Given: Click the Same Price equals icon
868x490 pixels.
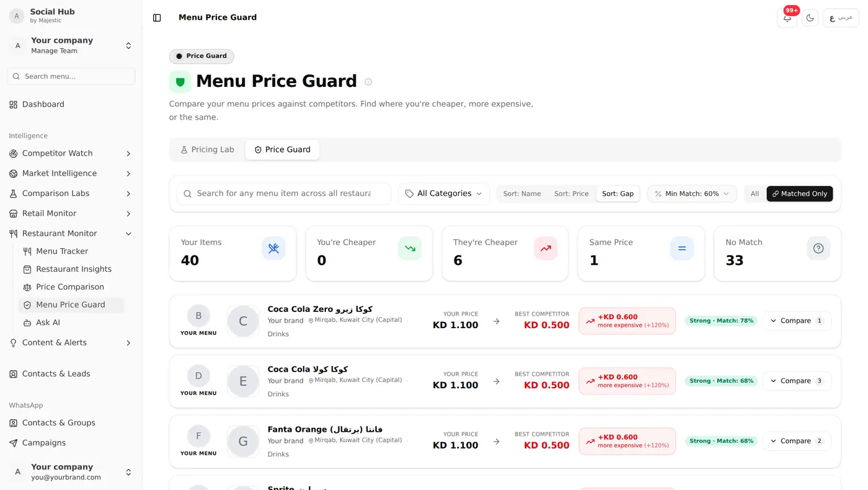Looking at the screenshot, I should coord(682,249).
